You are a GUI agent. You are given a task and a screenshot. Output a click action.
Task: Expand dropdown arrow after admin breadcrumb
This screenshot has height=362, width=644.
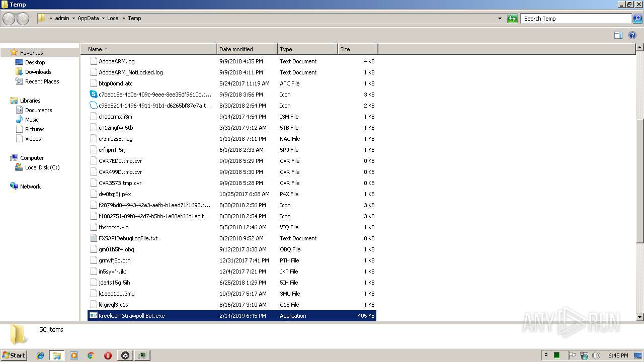click(73, 19)
